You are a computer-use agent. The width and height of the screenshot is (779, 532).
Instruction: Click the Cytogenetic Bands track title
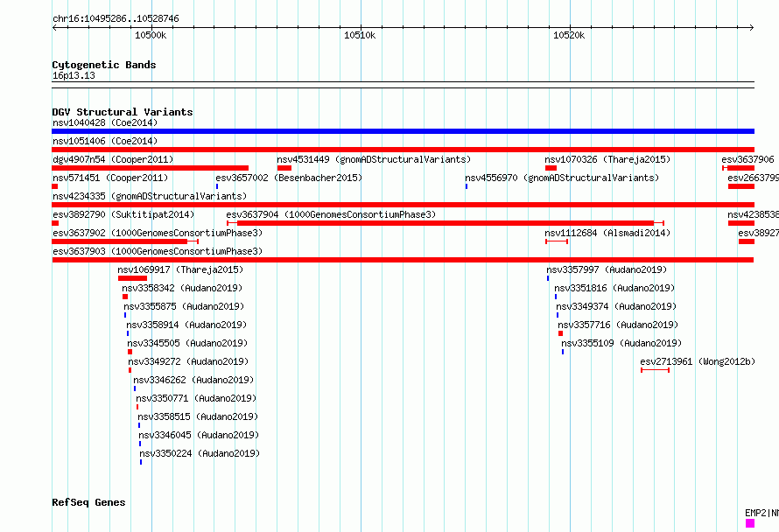coord(104,65)
